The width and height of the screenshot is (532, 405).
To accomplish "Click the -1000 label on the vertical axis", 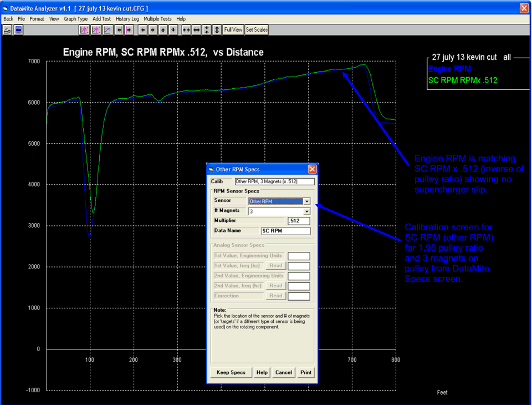I will click(x=33, y=390).
